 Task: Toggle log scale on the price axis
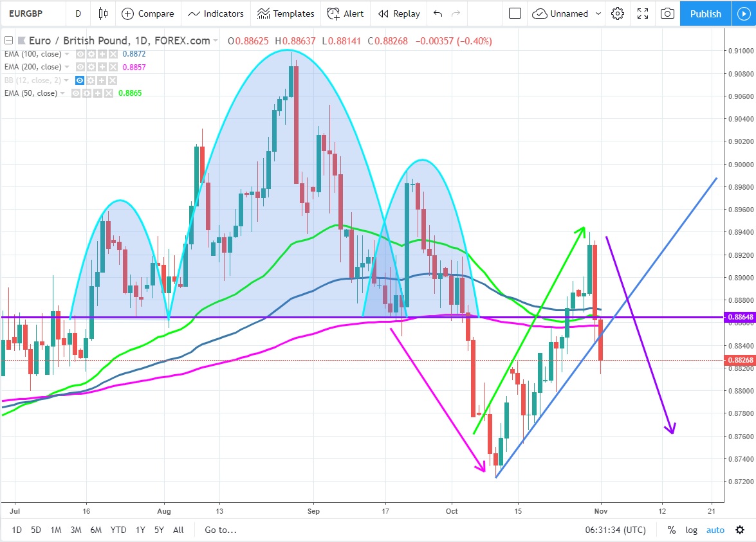click(691, 530)
